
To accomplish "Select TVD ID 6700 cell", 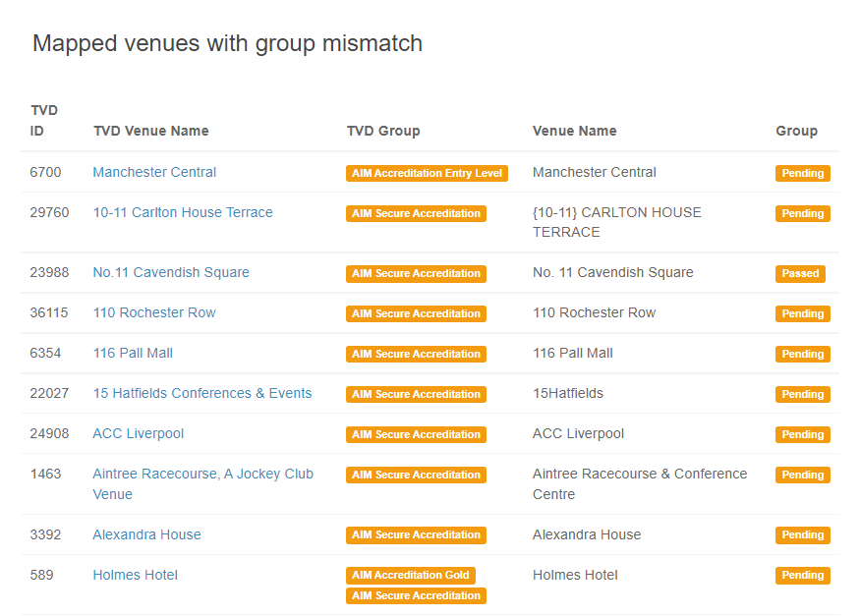I will tap(45, 172).
